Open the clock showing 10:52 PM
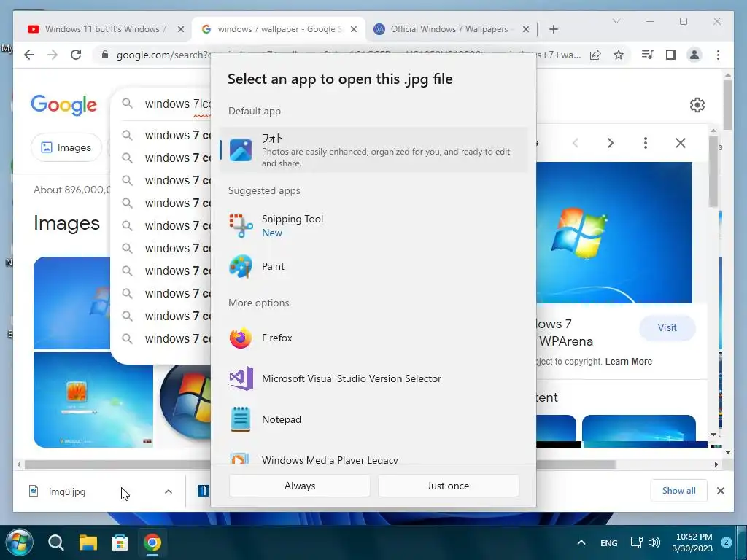The height and width of the screenshot is (560, 747). click(693, 542)
